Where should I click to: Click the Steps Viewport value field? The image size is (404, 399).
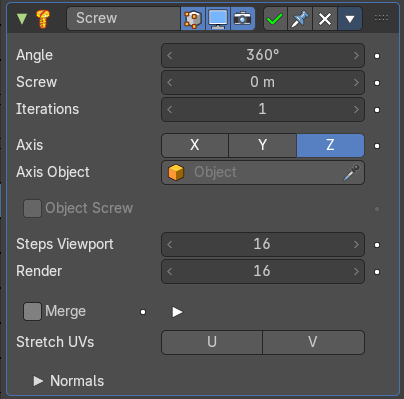(x=263, y=244)
